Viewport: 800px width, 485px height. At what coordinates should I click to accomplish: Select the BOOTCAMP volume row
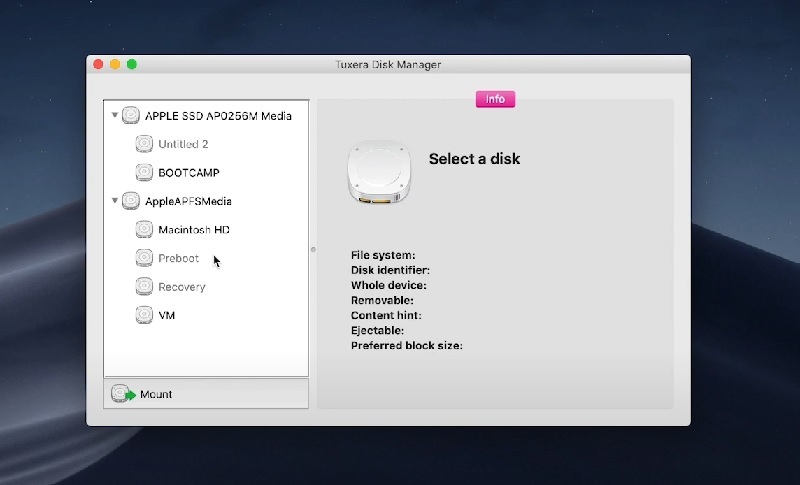tap(206, 172)
